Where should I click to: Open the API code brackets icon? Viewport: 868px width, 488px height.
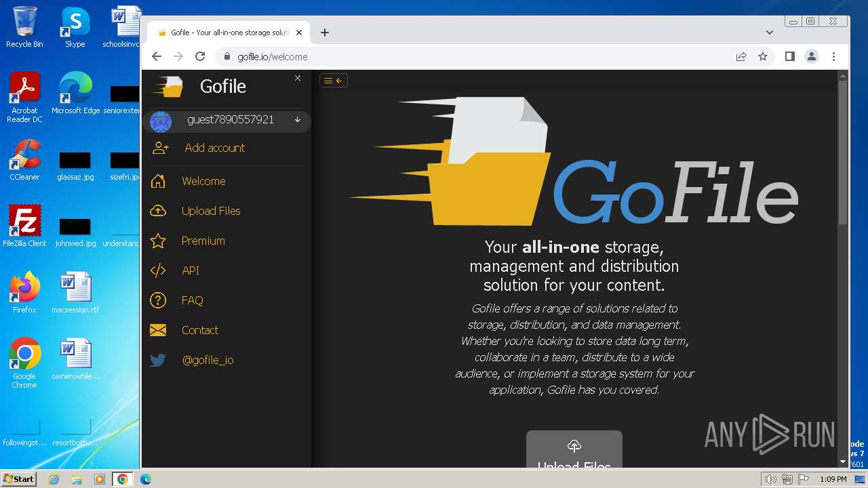(x=158, y=270)
